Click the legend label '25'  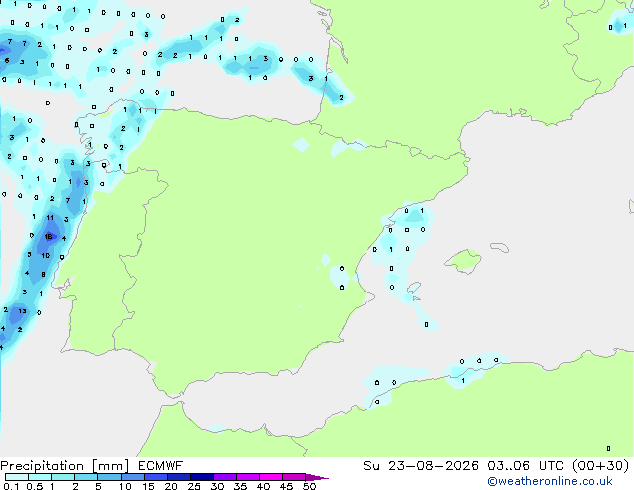coord(194,486)
